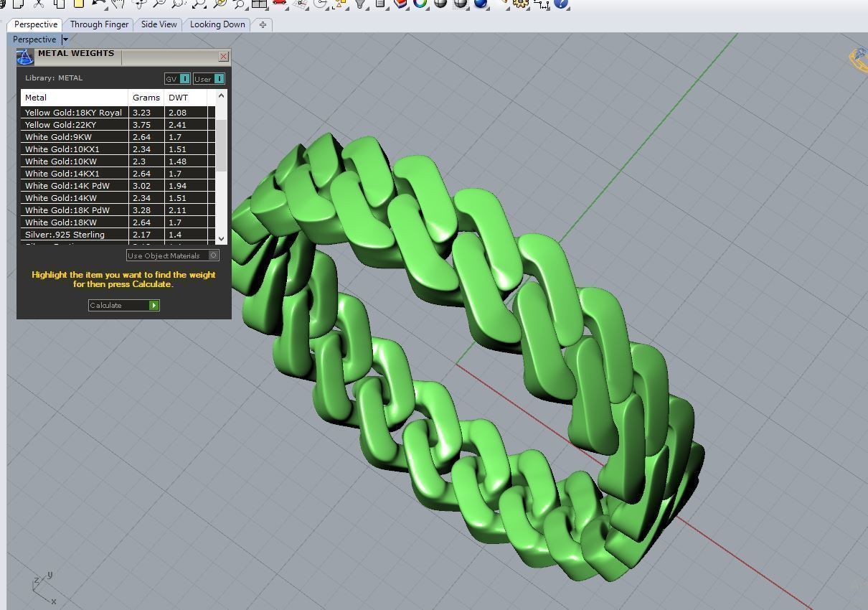Switch to the Through Finger tab
This screenshot has height=610, width=868.
[99, 24]
